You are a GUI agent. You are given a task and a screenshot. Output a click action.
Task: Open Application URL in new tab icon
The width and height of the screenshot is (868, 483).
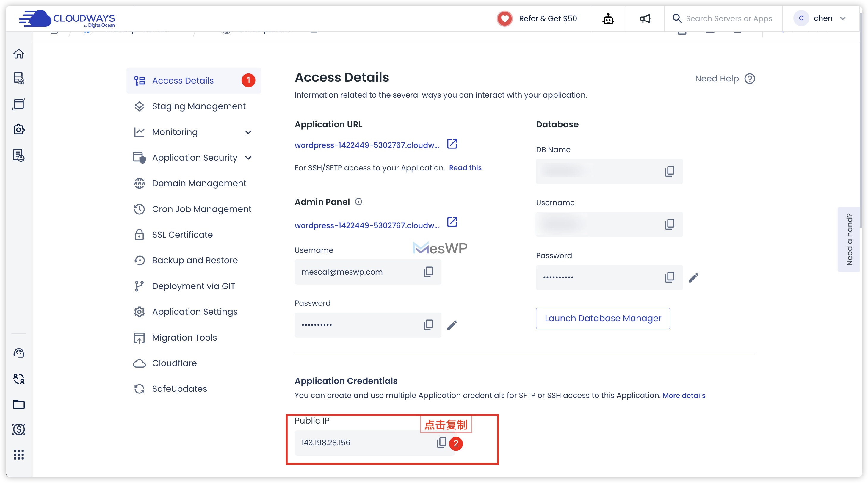(x=452, y=144)
